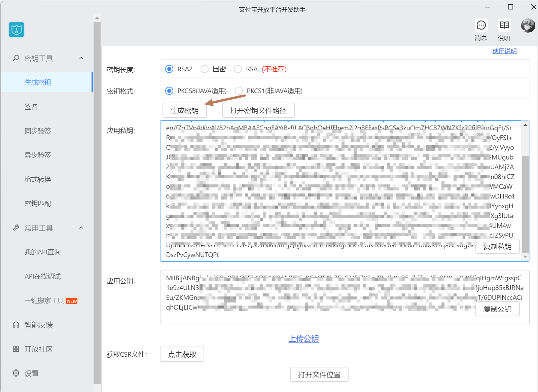Click the private key scrollbar down arrow

pyautogui.click(x=525, y=257)
